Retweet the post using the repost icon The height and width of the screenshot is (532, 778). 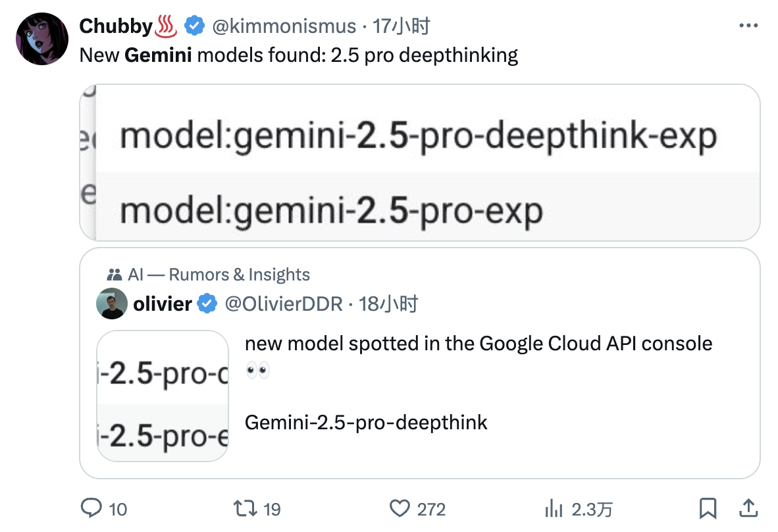click(x=245, y=509)
